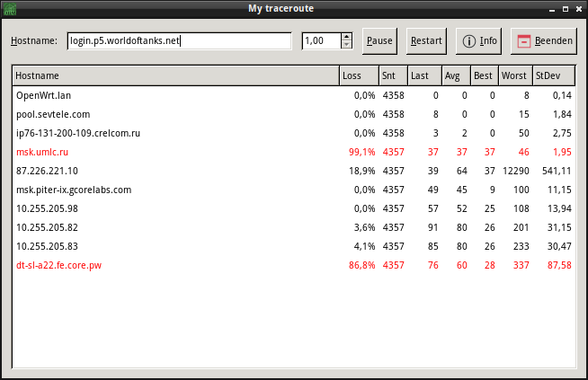
Task: Select the 87.226.221.10 hop
Action: tap(294, 171)
